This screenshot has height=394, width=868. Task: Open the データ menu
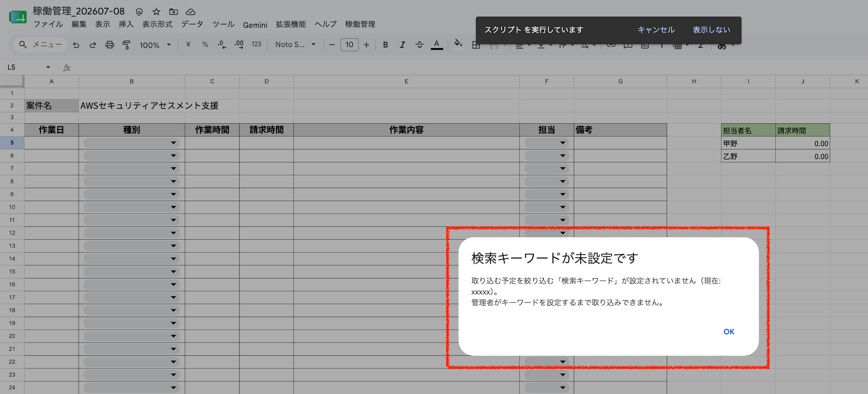point(192,24)
